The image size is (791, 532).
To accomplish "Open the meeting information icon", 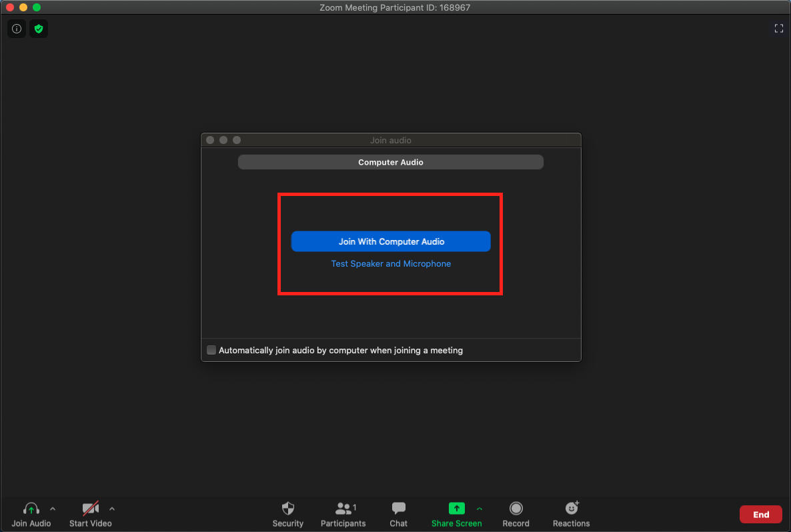I will [17, 29].
